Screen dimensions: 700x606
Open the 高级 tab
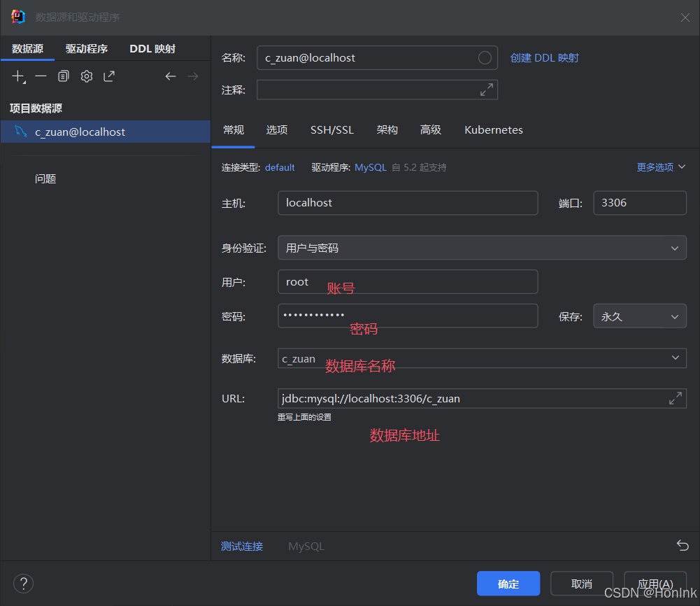pyautogui.click(x=430, y=130)
